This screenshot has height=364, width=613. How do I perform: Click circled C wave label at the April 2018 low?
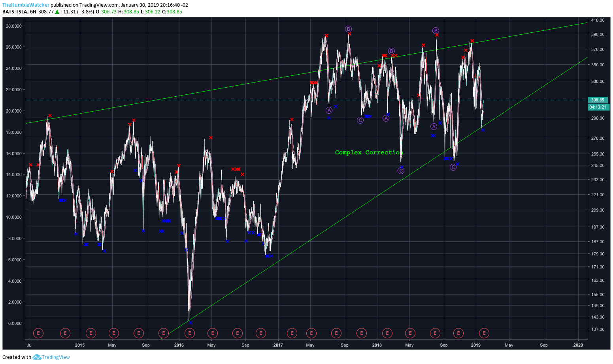[401, 171]
